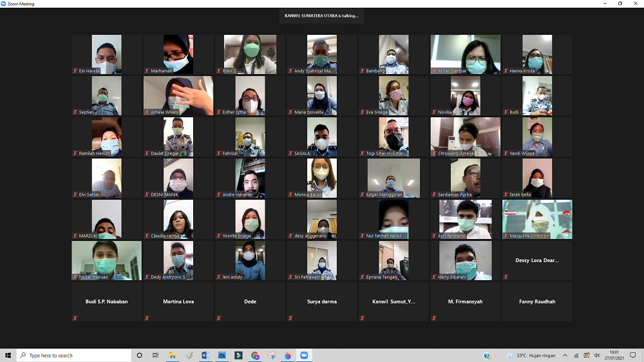Open the Cortana circle icon
Image resolution: width=644 pixels, height=362 pixels.
pos(140,356)
